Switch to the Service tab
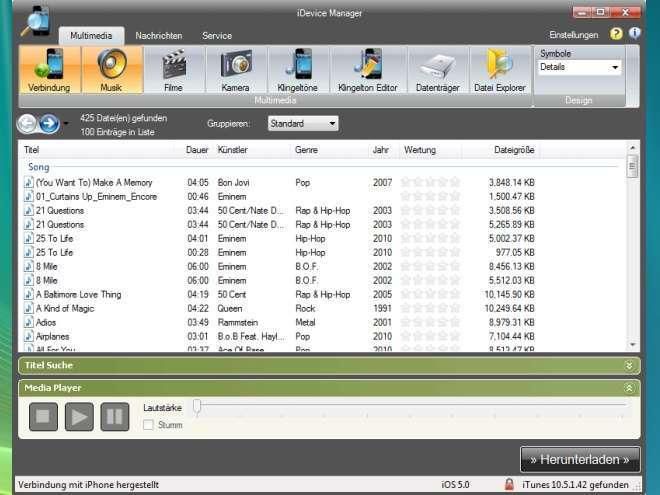This screenshot has height=495, width=660. point(217,36)
